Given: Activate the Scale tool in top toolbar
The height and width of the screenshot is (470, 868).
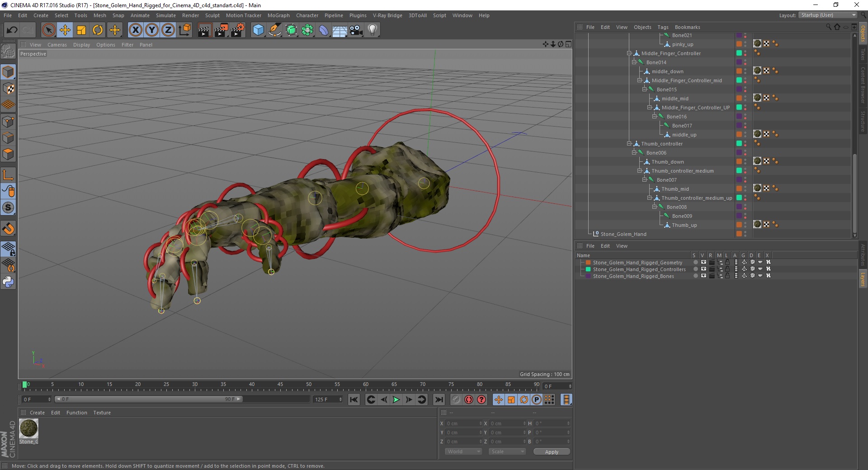Looking at the screenshot, I should [x=81, y=30].
